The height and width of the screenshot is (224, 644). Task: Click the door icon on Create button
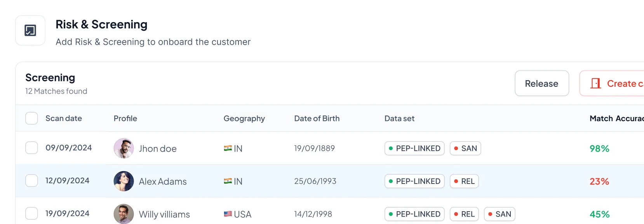pos(595,83)
